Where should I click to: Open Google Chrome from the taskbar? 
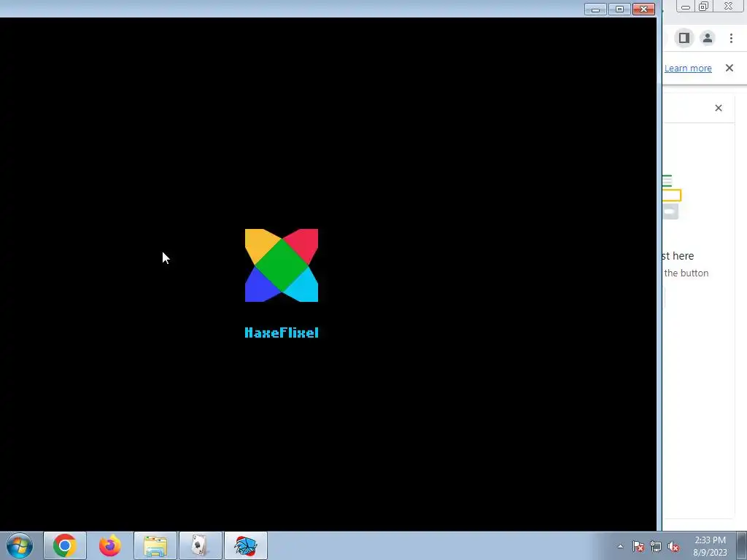(x=65, y=545)
